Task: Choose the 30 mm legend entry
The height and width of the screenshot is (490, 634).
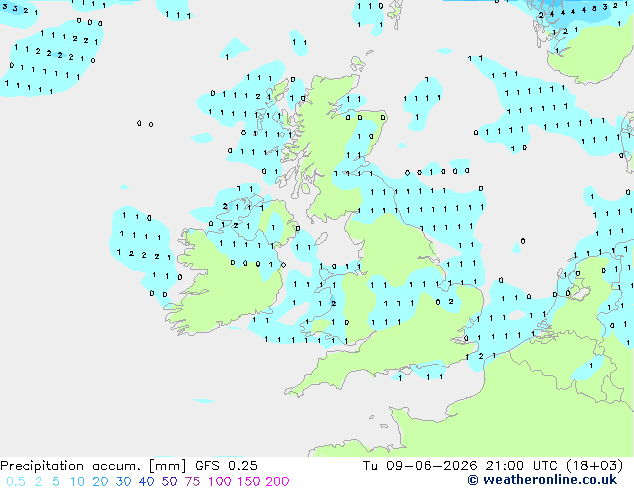Action: click(123, 482)
